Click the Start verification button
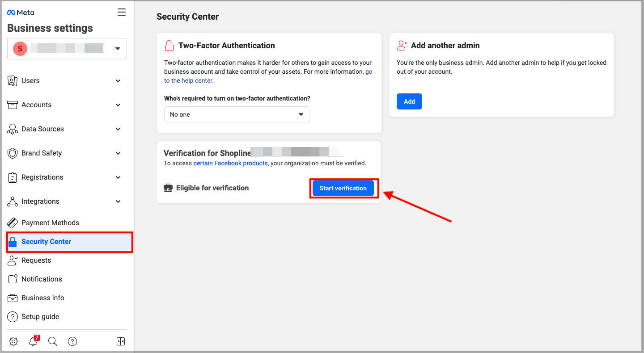The width and height of the screenshot is (644, 353). (343, 188)
